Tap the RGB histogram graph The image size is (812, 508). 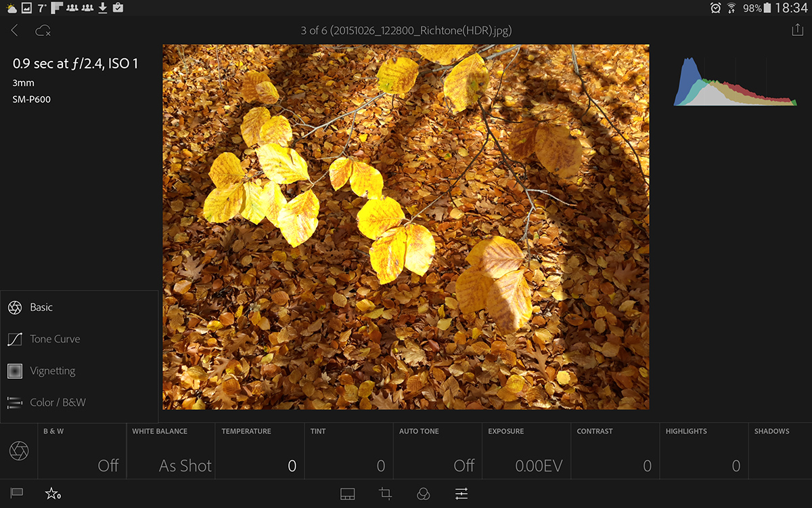tap(736, 81)
